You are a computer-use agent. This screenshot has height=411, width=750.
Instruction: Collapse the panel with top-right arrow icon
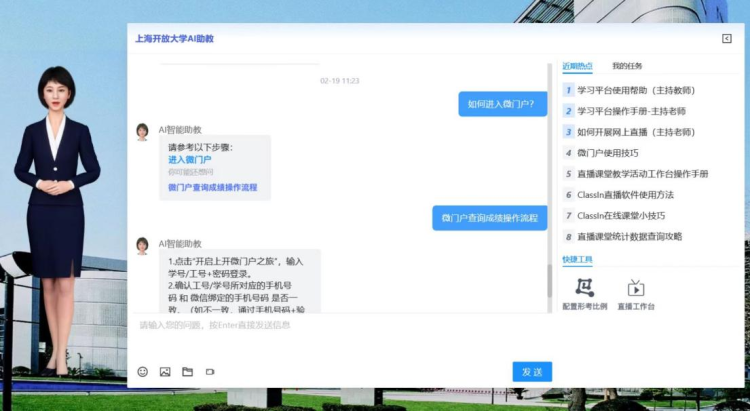727,39
